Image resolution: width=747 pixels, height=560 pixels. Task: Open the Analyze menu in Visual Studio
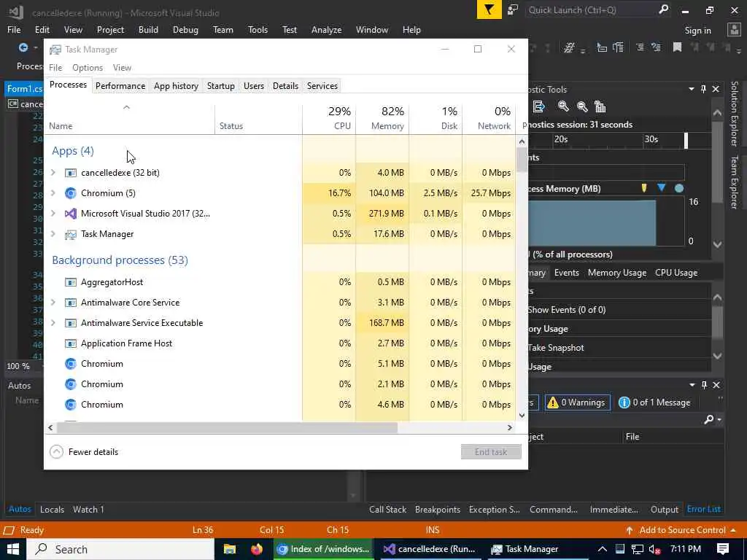tap(326, 29)
